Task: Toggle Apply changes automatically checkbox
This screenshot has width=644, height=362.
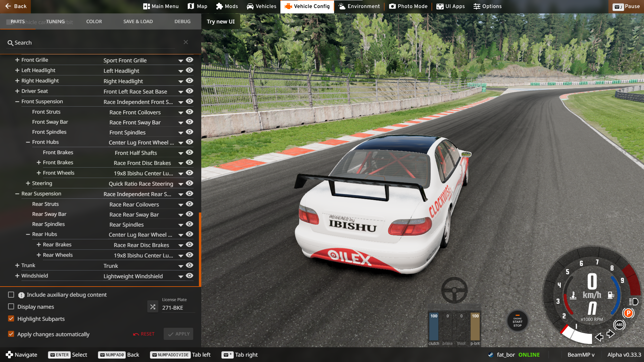Action: 11,334
